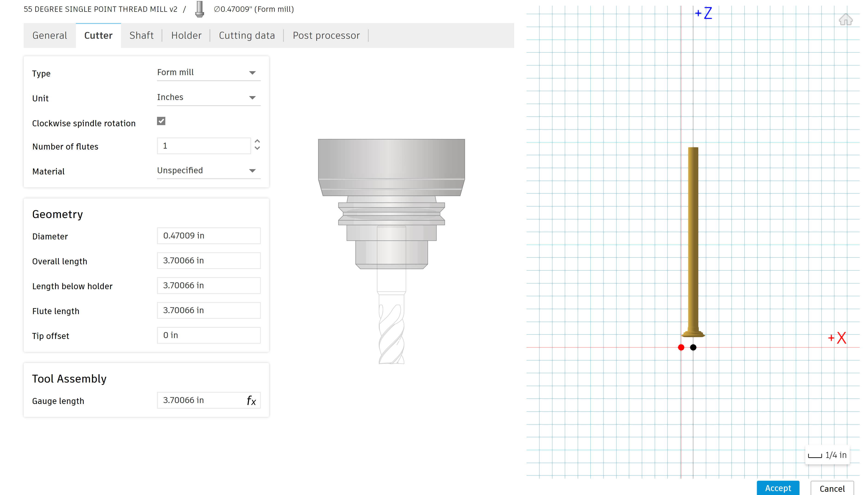Switch to the Cutting data tab
Viewport: 868px width, 495px height.
tap(247, 35)
